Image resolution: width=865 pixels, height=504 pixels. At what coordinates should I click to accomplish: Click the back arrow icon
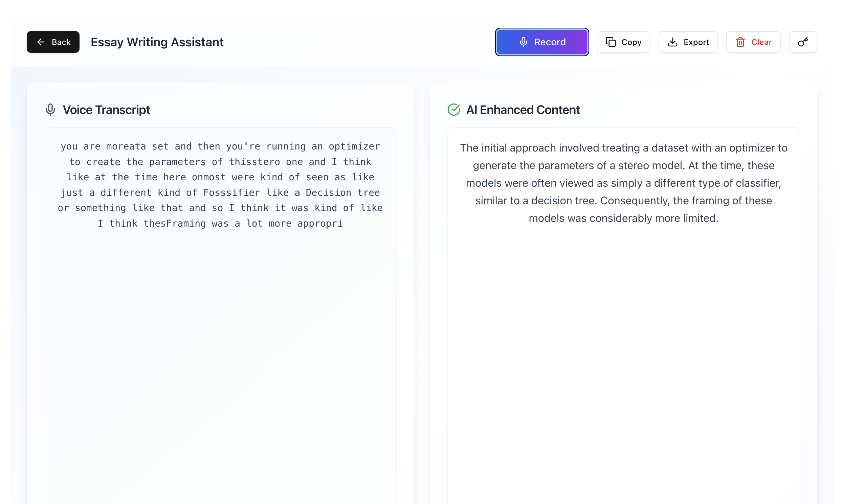tap(41, 42)
